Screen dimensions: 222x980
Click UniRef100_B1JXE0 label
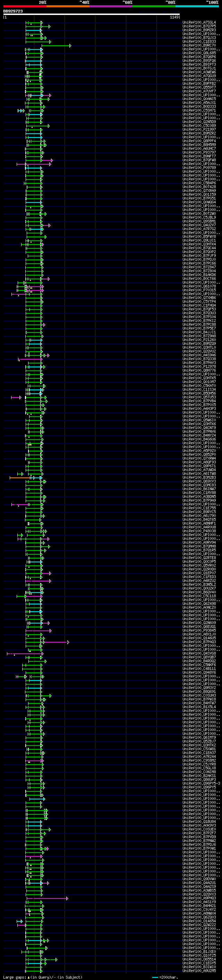tap(199, 952)
